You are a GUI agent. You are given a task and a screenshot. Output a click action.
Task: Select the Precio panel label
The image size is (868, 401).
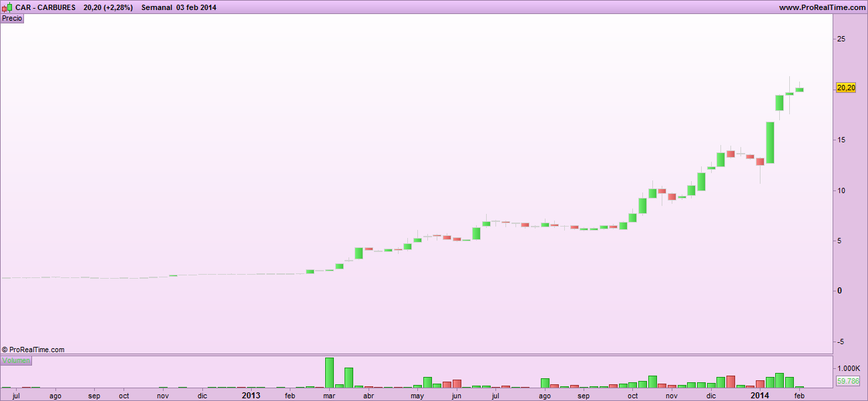12,19
